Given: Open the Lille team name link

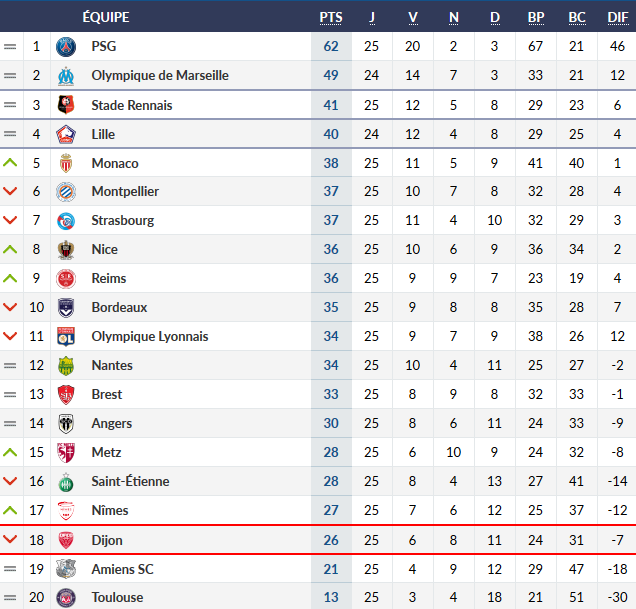Looking at the screenshot, I should click(x=103, y=134).
